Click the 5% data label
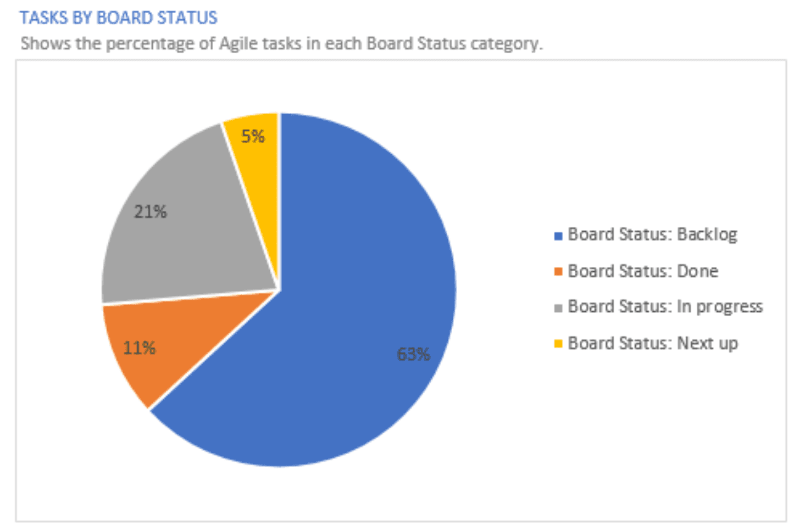 tap(253, 136)
